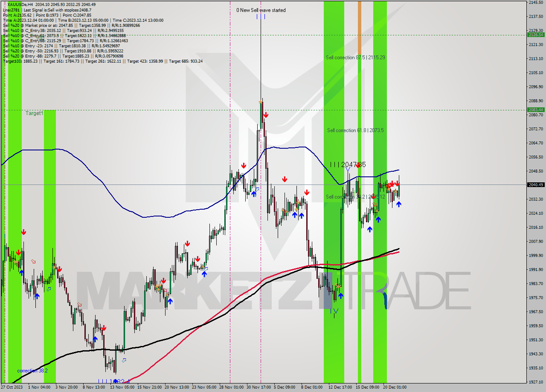Click the current price tag 2040.49
Screen dimensions: 546x392
coord(536,184)
